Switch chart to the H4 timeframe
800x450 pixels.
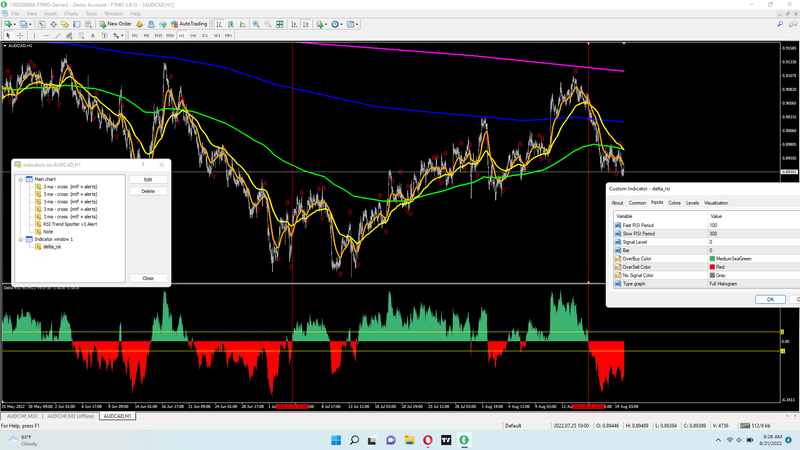point(194,35)
